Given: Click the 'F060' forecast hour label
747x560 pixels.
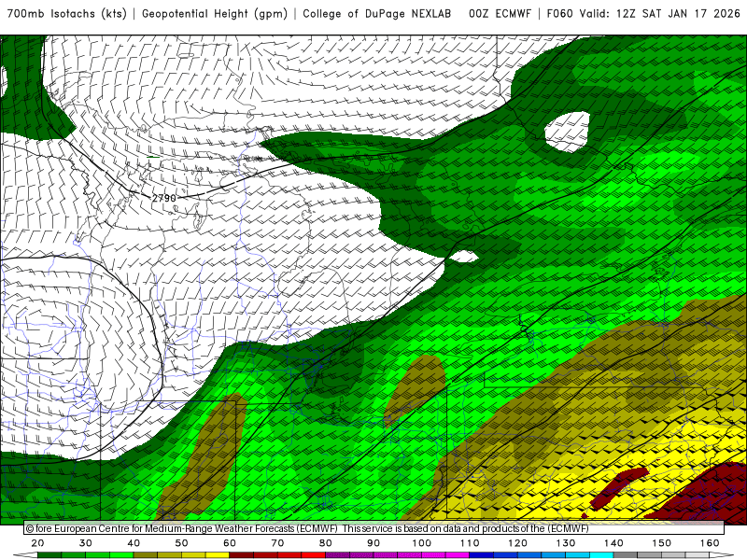Looking at the screenshot, I should click(559, 14).
